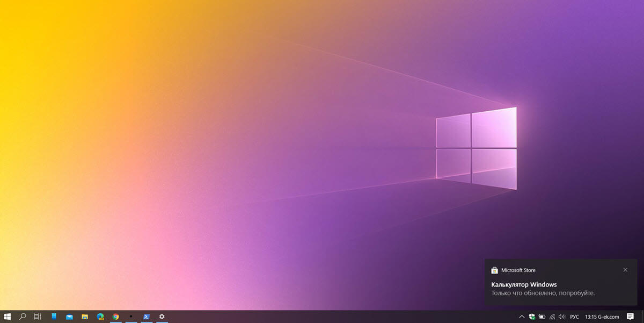644x323 pixels.
Task: Click 'Только что обновлено, попробуйте.' message
Action: click(543, 293)
